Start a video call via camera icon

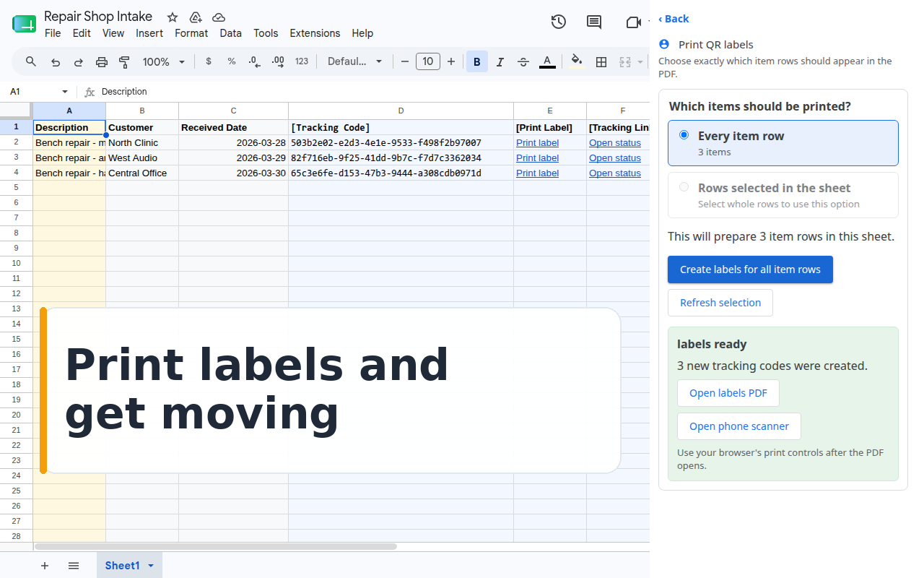point(633,22)
